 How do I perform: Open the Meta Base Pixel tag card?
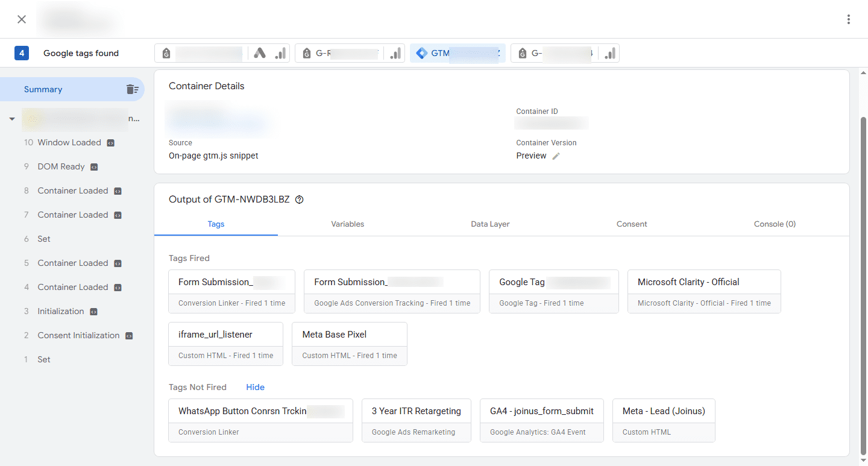[349, 344]
